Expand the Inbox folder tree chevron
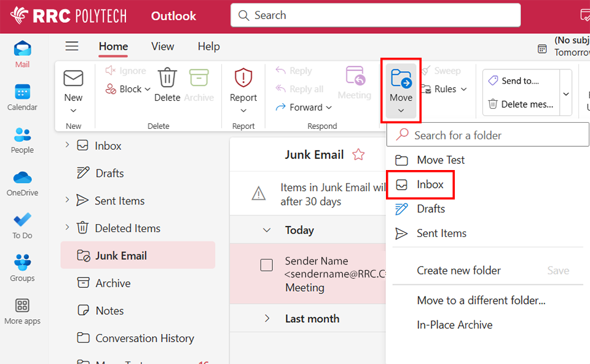This screenshot has width=590, height=364. (x=67, y=145)
